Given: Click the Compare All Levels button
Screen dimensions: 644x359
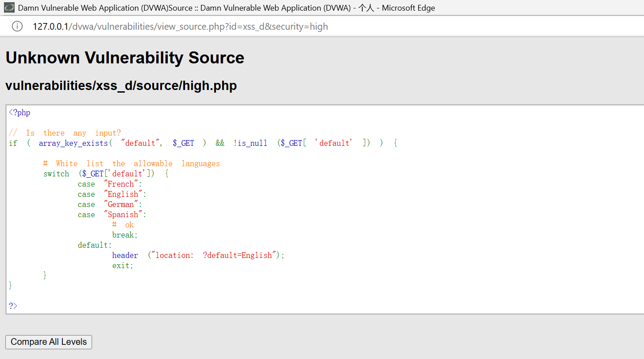Looking at the screenshot, I should point(49,342).
